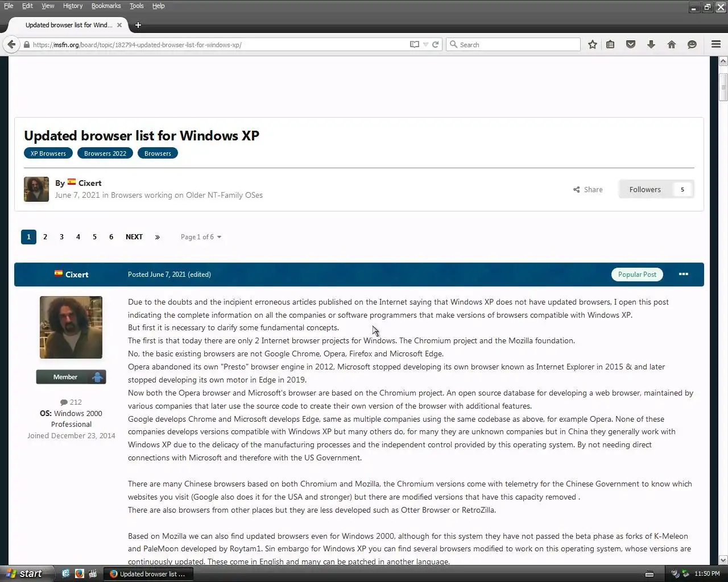Screen dimensions: 728x582
Task: Go to page 2 of the topic
Action: (45, 237)
